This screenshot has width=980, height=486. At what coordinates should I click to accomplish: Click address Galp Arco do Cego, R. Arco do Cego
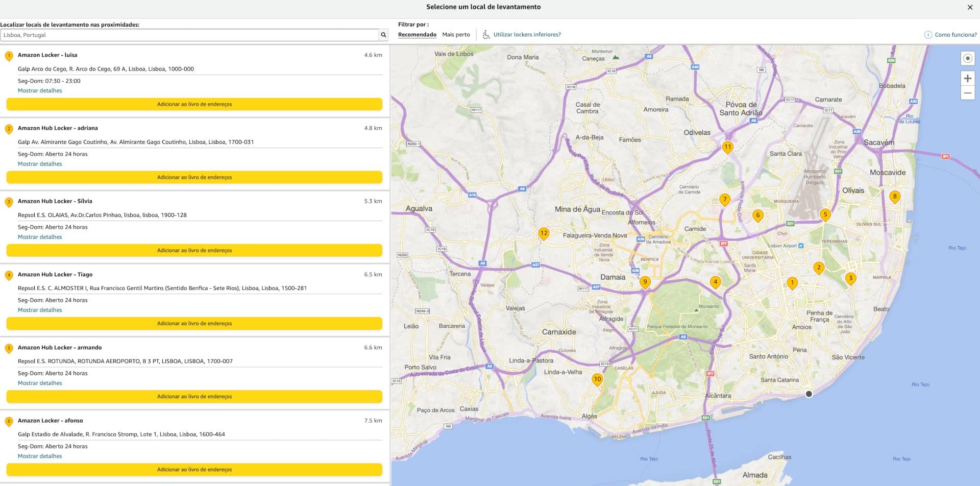106,69
